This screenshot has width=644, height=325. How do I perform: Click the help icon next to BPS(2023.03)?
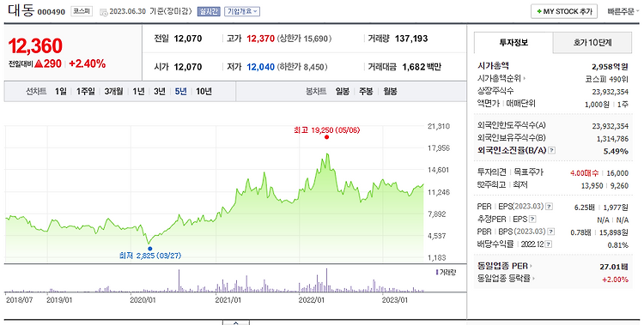tap(551, 232)
